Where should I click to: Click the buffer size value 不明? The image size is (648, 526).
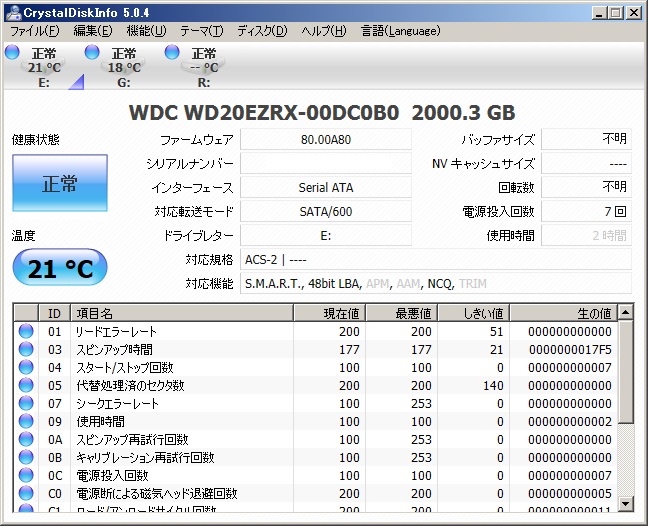[x=586, y=140]
